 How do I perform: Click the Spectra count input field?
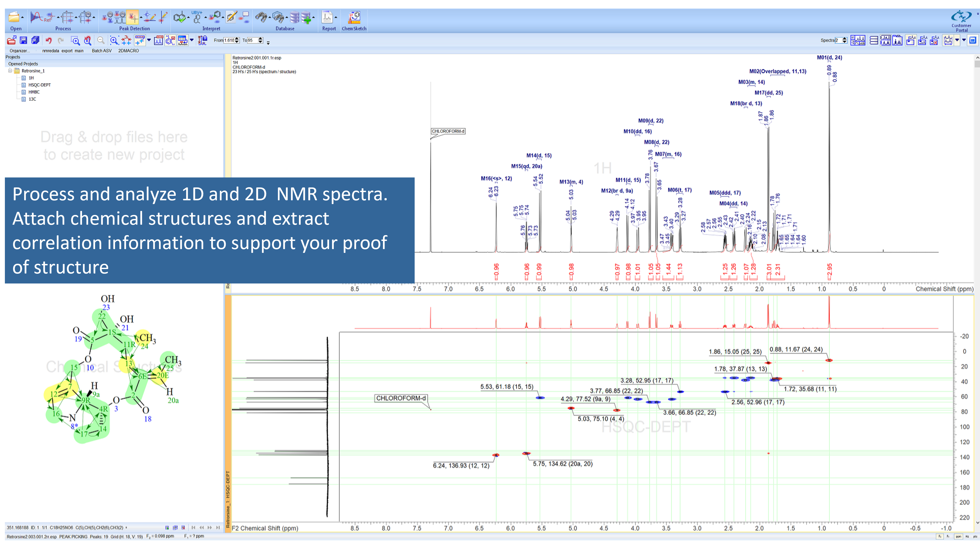[838, 40]
